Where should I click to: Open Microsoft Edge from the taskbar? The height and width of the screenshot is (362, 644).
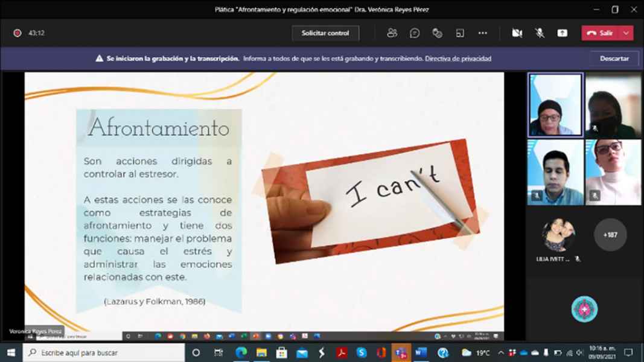pyautogui.click(x=241, y=352)
